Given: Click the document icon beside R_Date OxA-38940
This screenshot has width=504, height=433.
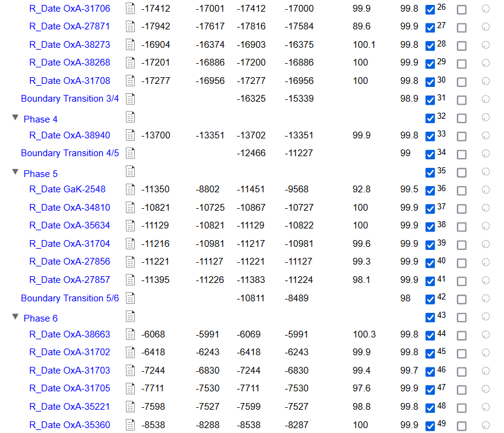Looking at the screenshot, I should pyautogui.click(x=130, y=135).
